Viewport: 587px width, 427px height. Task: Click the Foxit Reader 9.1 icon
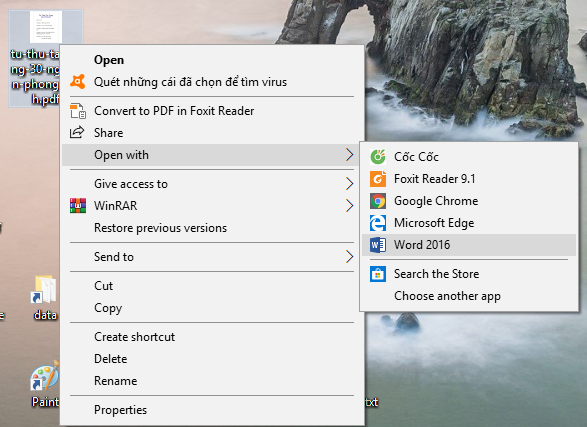(x=378, y=179)
